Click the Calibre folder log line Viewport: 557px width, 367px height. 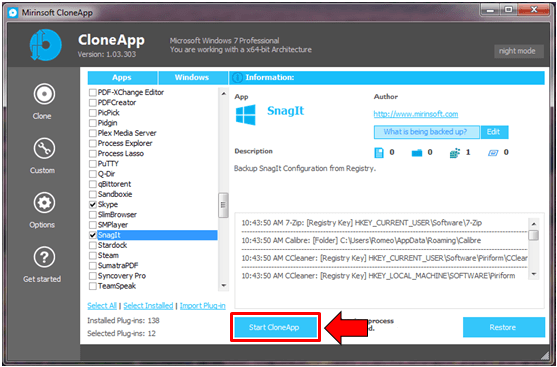coord(361,241)
